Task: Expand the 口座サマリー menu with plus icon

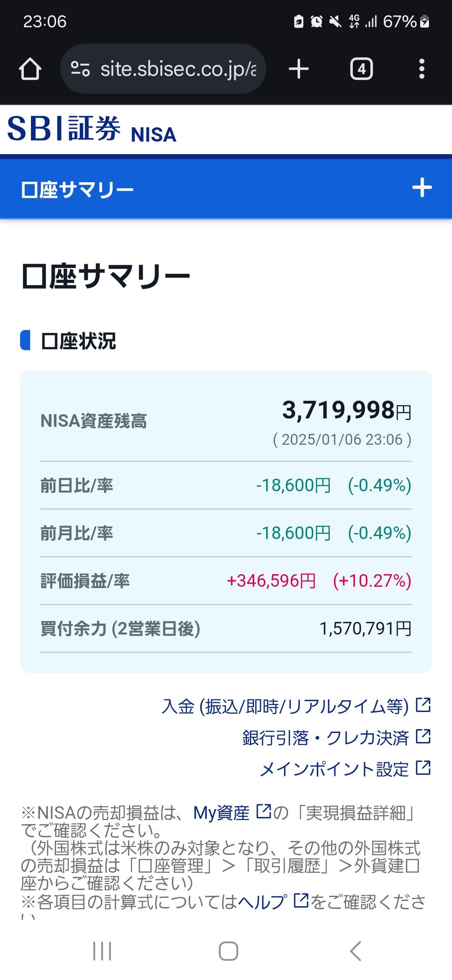Action: click(x=422, y=188)
